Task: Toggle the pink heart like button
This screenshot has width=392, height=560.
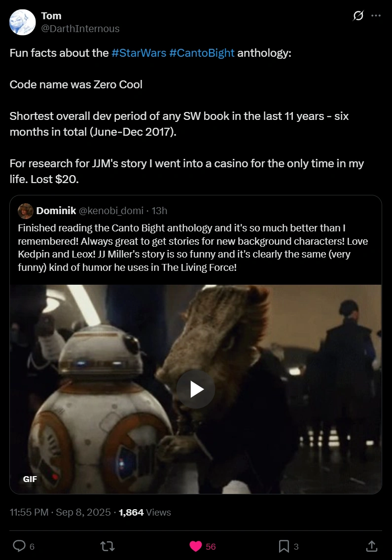Action: (196, 546)
